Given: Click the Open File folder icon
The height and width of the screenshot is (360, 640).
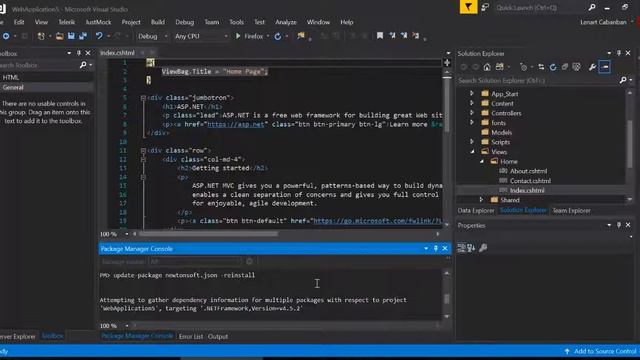Looking at the screenshot, I should (60, 36).
